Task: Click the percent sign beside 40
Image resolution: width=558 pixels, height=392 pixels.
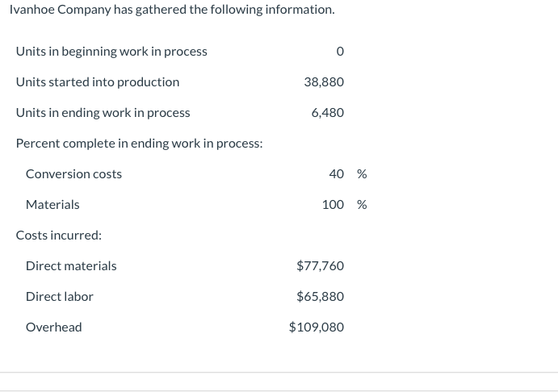Action: [362, 174]
